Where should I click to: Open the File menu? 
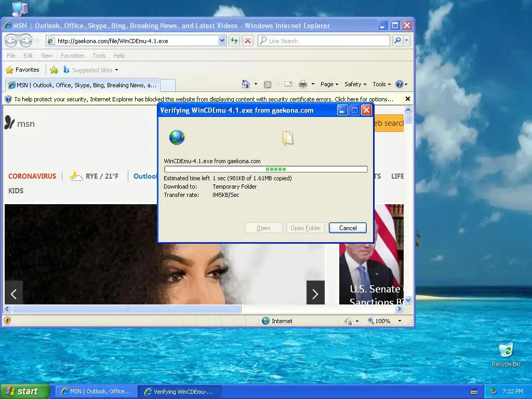click(11, 55)
